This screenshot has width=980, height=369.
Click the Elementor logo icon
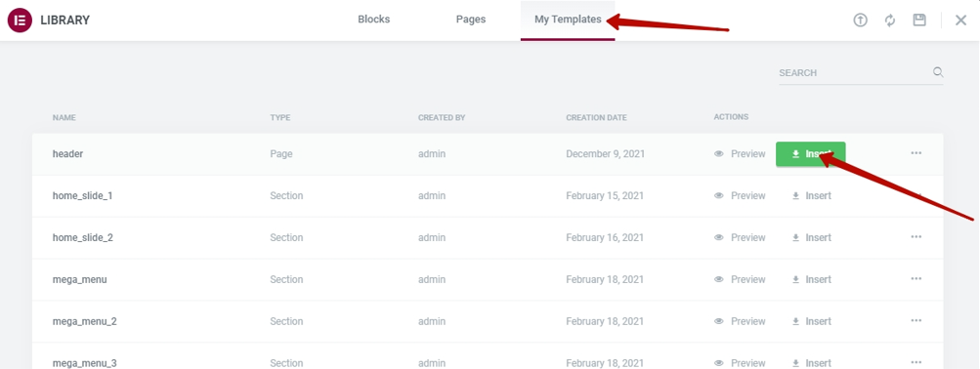(x=20, y=20)
